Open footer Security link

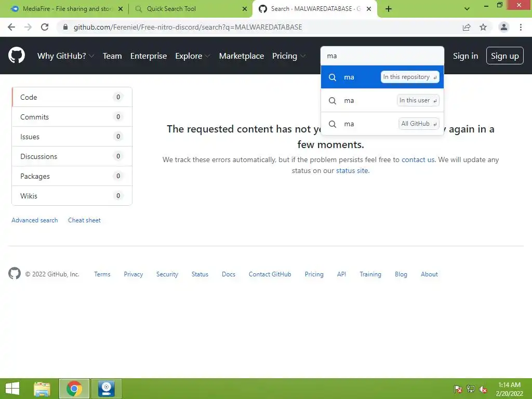[x=167, y=274]
